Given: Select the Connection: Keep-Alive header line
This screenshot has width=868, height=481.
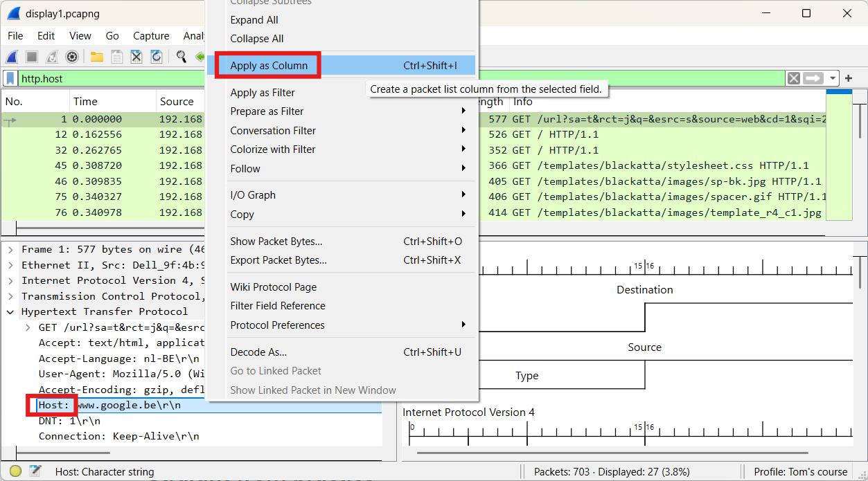Looking at the screenshot, I should 119,436.
